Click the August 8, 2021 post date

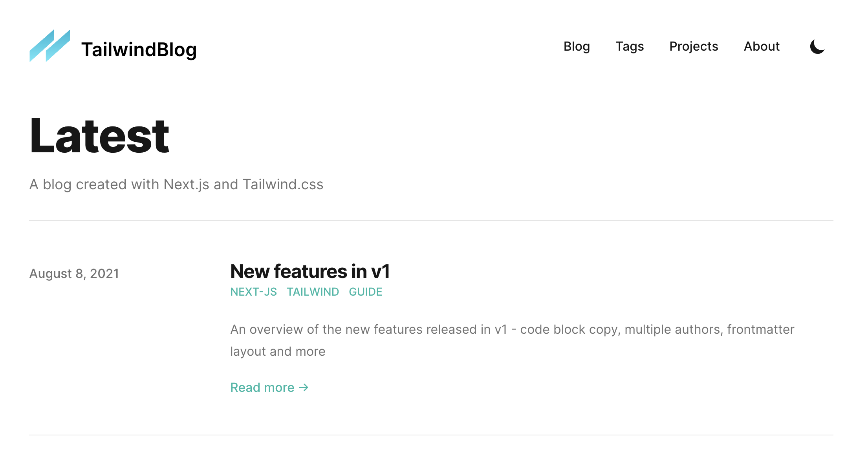[74, 273]
